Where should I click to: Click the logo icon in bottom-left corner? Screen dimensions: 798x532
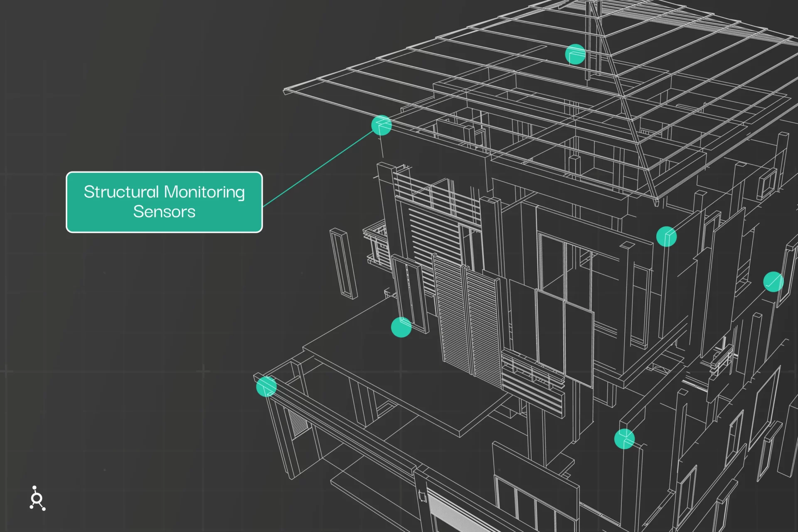[x=37, y=498]
